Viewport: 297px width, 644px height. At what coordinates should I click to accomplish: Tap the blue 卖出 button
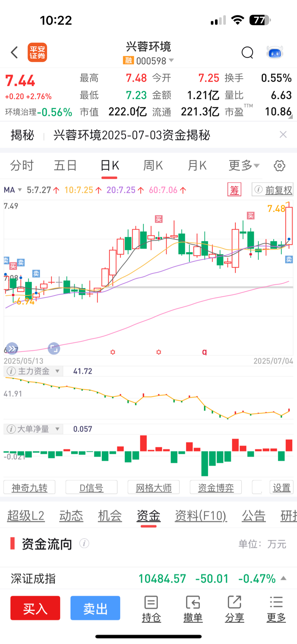[95, 608]
